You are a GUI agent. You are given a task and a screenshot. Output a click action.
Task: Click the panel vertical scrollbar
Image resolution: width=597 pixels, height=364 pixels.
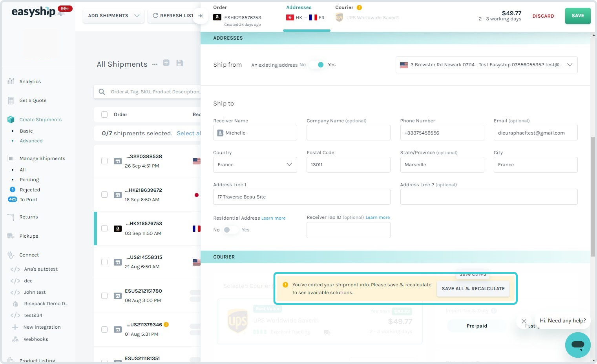click(593, 196)
